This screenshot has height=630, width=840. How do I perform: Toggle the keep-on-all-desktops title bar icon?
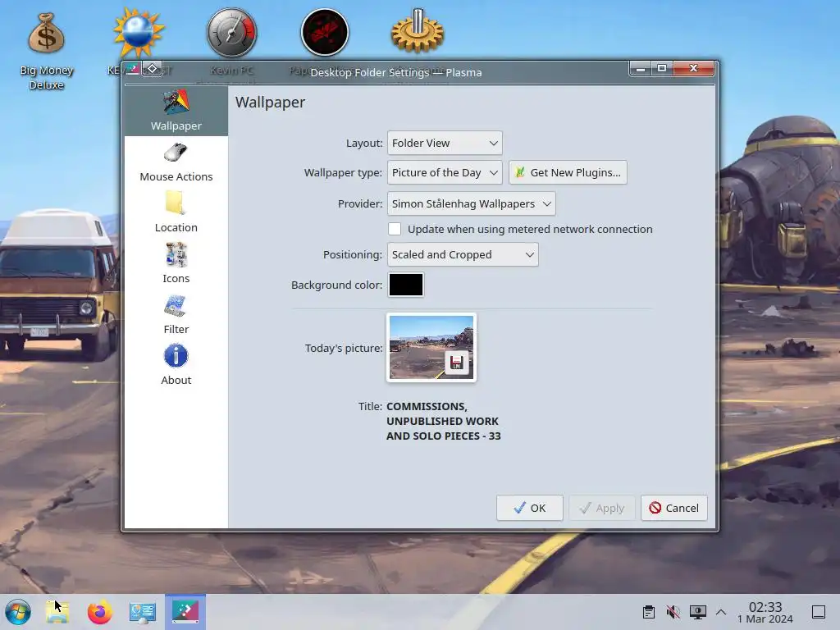(152, 69)
